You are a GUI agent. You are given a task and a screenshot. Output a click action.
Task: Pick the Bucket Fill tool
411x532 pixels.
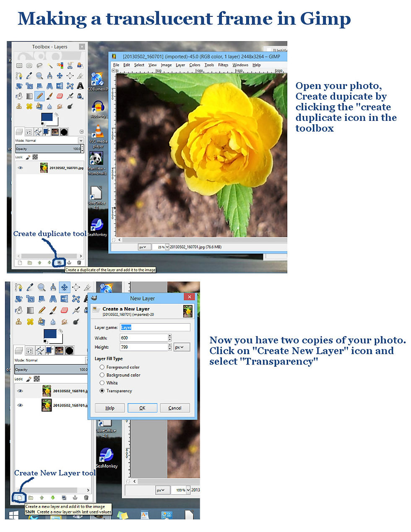[19, 96]
